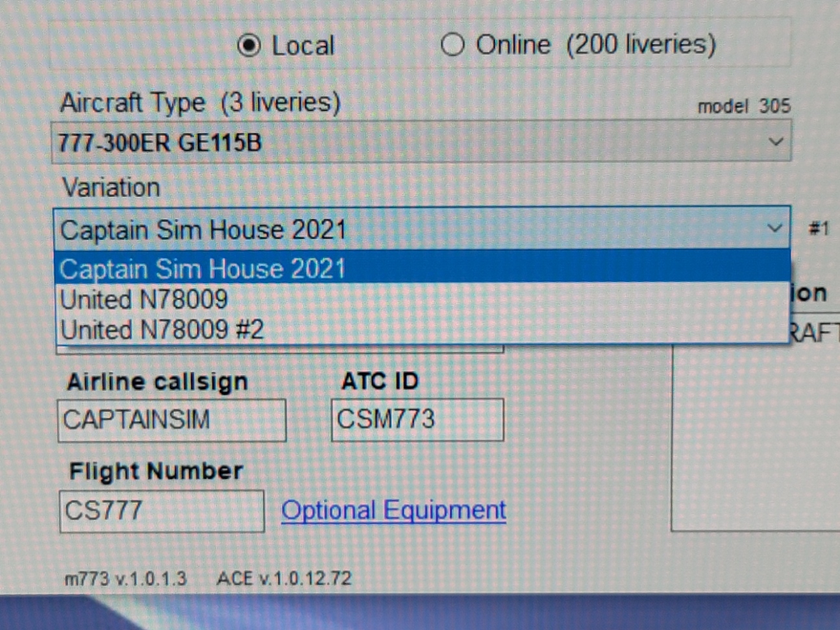Viewport: 840px width, 630px height.
Task: Select the Local radio button
Action: [x=249, y=46]
